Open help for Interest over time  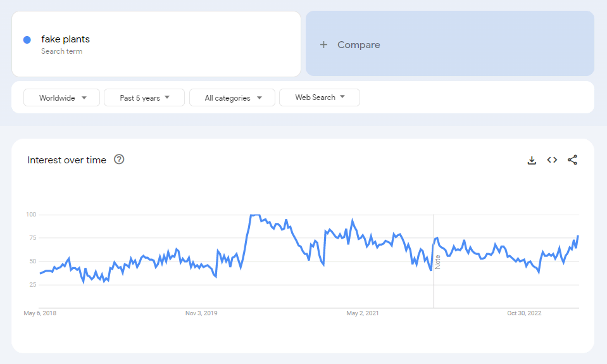[x=119, y=160]
